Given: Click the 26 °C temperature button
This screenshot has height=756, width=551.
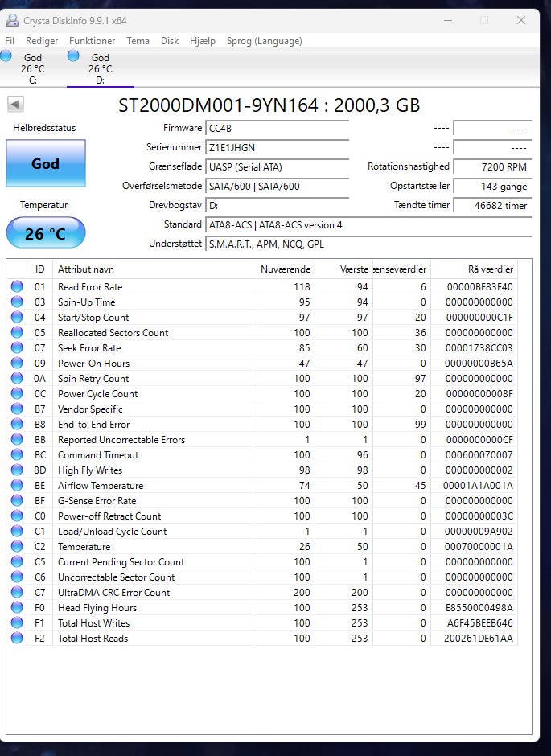Looking at the screenshot, I should click(x=46, y=233).
